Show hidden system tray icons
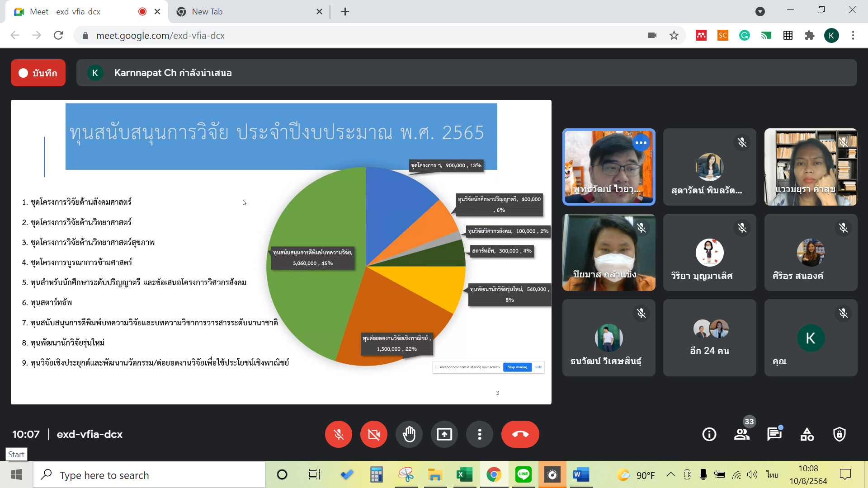The image size is (868, 488). [x=671, y=474]
